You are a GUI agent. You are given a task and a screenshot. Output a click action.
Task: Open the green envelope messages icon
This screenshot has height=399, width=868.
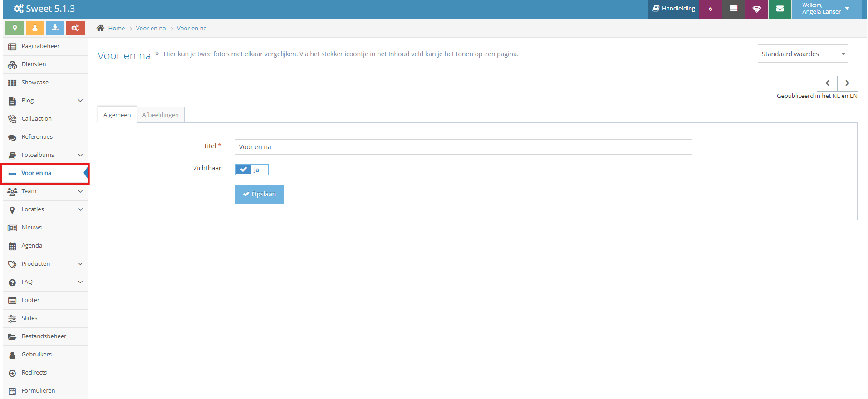pyautogui.click(x=780, y=9)
